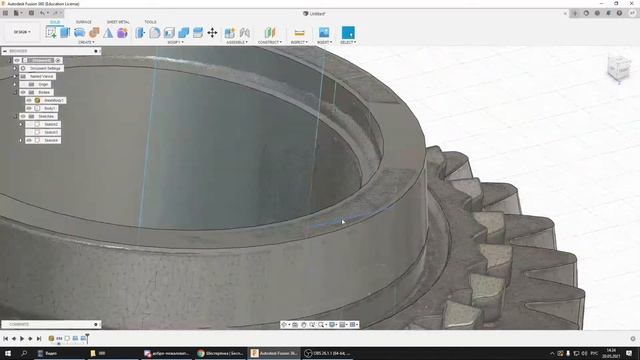Open the File menu icon
The width and height of the screenshot is (640, 360).
tap(18, 13)
